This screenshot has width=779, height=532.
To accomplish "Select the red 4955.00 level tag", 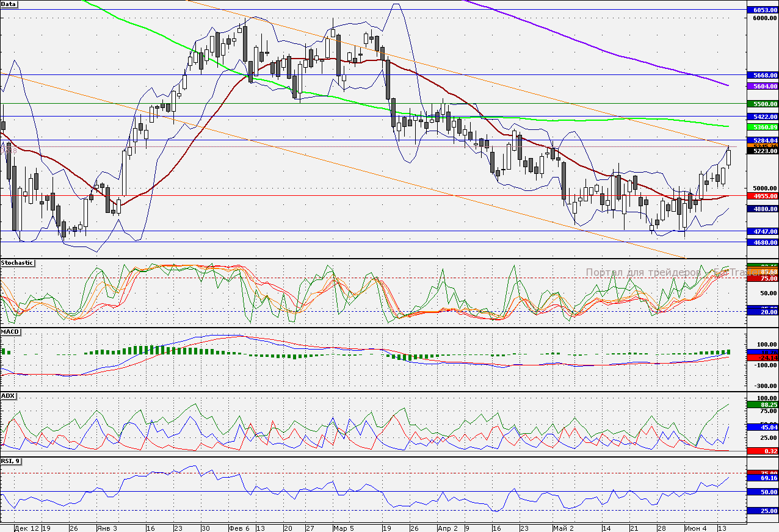I will point(763,196).
